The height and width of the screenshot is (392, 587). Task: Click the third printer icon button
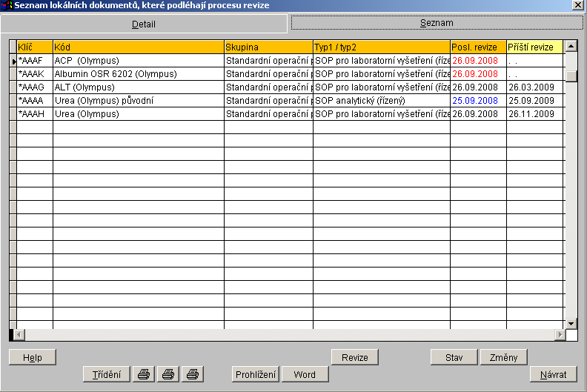tap(192, 374)
